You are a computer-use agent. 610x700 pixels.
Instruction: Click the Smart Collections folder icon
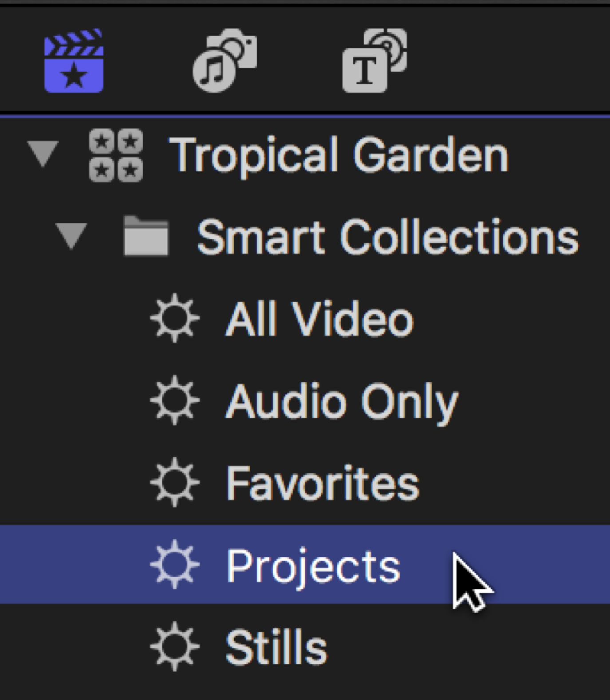[x=146, y=236]
